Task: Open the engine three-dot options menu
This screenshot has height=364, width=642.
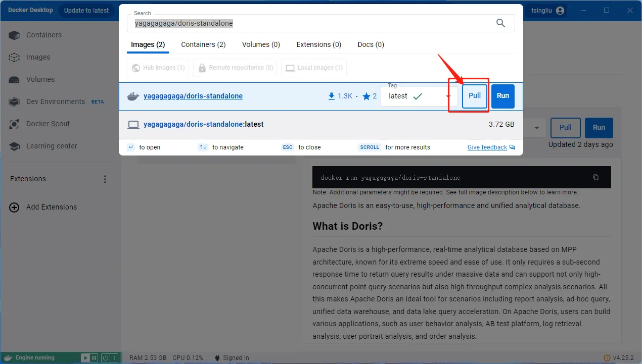Action: [115, 358]
